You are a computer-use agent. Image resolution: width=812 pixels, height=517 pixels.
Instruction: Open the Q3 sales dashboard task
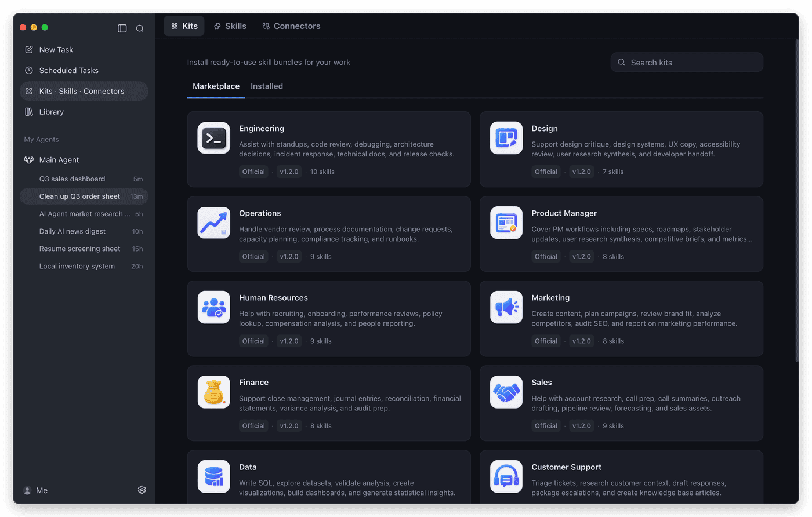coord(84,179)
